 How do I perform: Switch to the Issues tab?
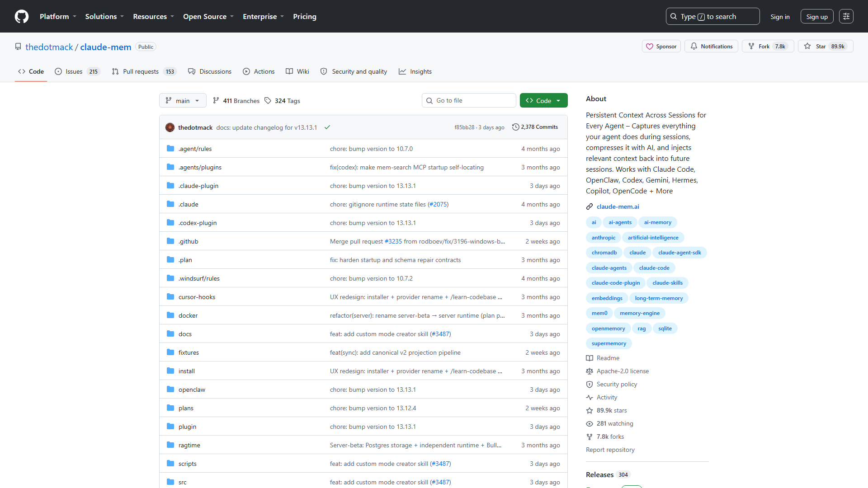[77, 71]
